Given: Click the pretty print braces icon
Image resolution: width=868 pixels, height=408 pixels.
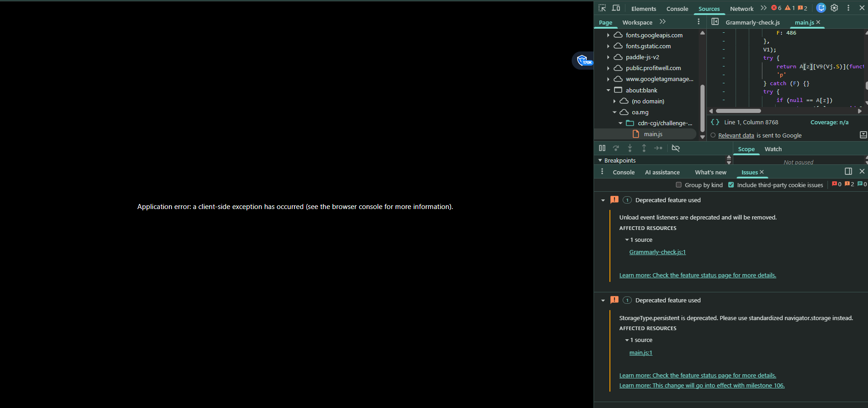Looking at the screenshot, I should [x=715, y=122].
